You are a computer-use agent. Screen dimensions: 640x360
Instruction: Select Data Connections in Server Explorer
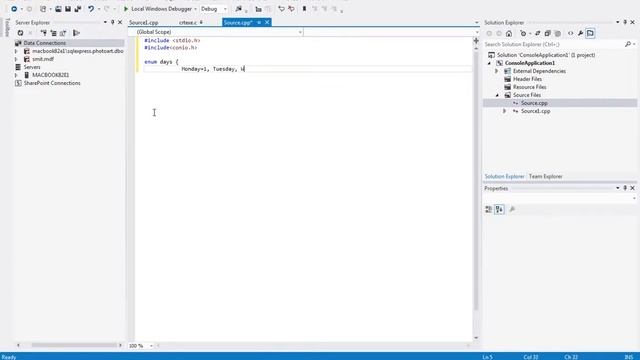44,43
